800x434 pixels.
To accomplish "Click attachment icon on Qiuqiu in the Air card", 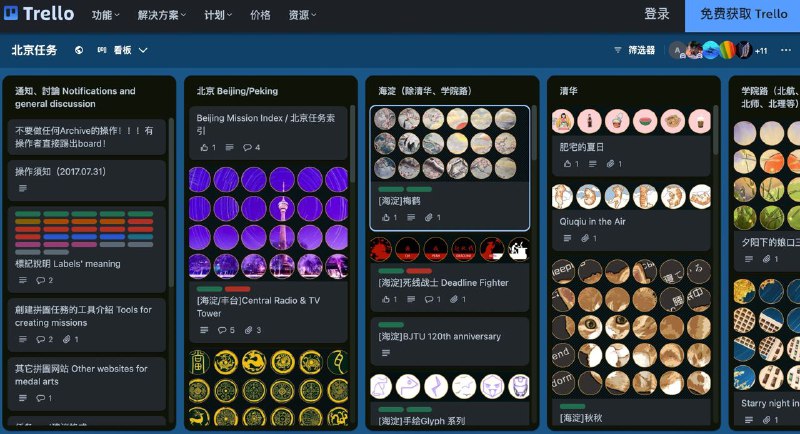I will coord(585,238).
